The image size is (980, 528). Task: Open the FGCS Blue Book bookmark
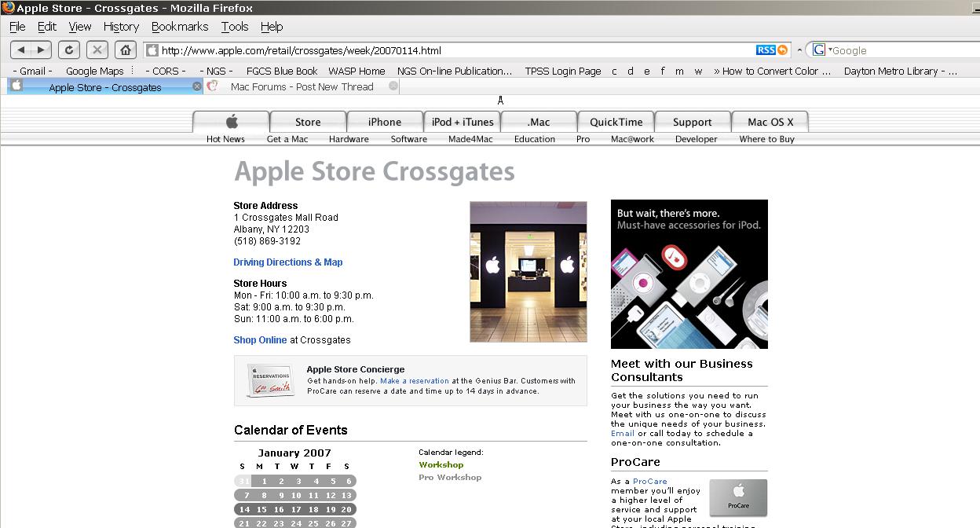(282, 71)
